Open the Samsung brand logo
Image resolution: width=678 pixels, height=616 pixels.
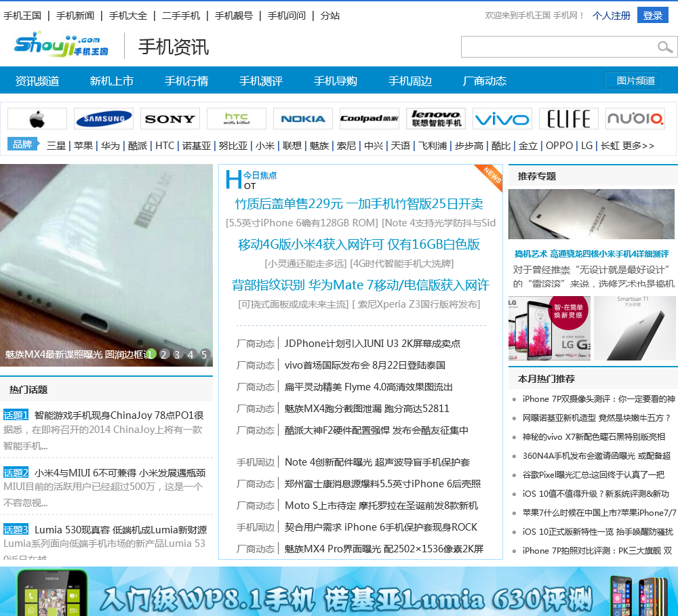tap(104, 119)
